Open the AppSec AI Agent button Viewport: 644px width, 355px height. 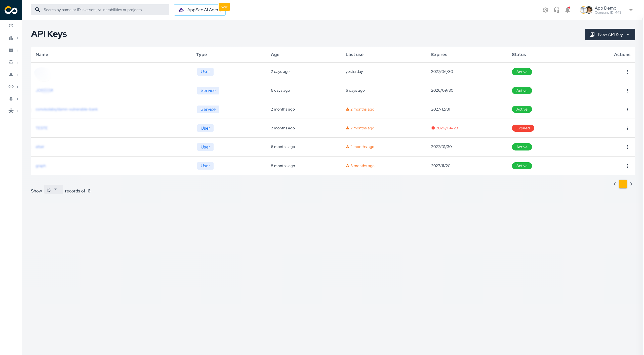(200, 10)
